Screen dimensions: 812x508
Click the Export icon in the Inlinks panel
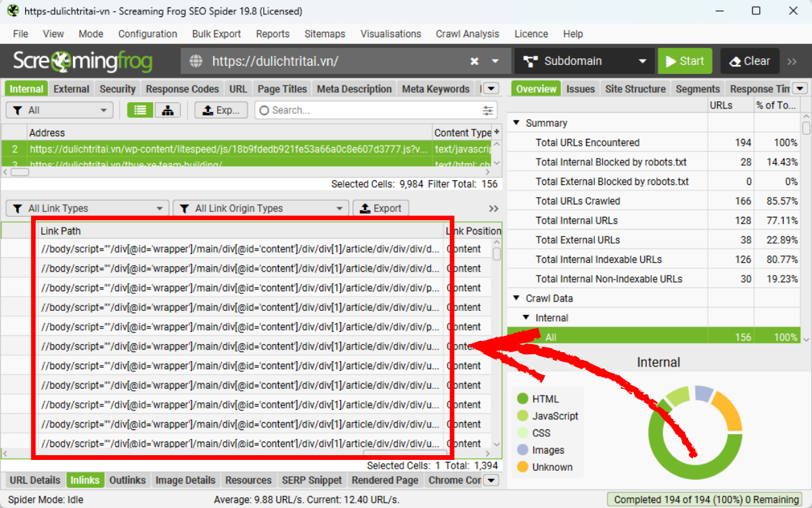pos(380,208)
